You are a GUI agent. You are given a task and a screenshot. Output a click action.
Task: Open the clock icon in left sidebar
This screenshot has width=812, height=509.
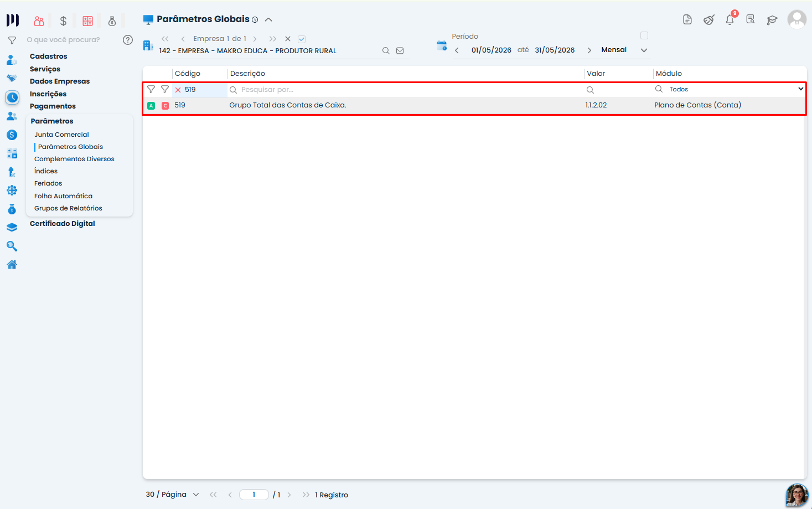[12, 97]
